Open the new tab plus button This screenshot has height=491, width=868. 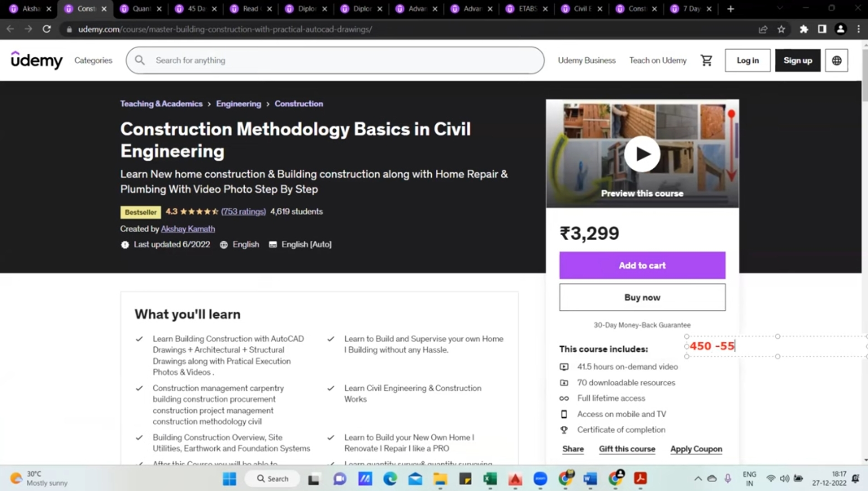coord(731,9)
